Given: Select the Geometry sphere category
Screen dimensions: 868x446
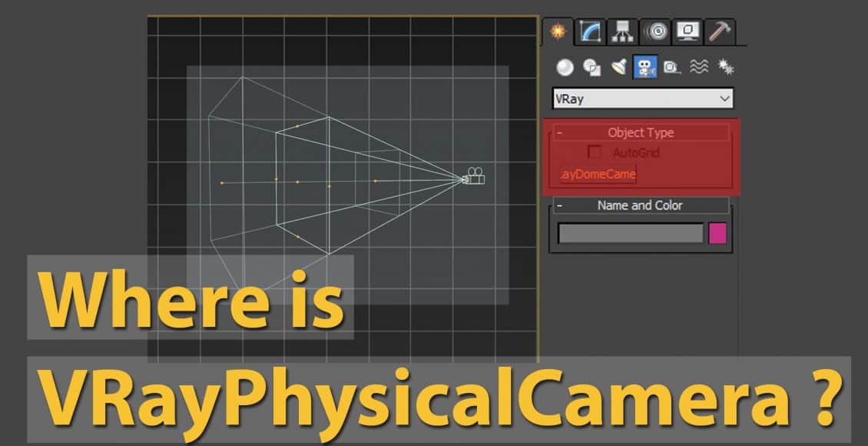Looking at the screenshot, I should tap(565, 68).
